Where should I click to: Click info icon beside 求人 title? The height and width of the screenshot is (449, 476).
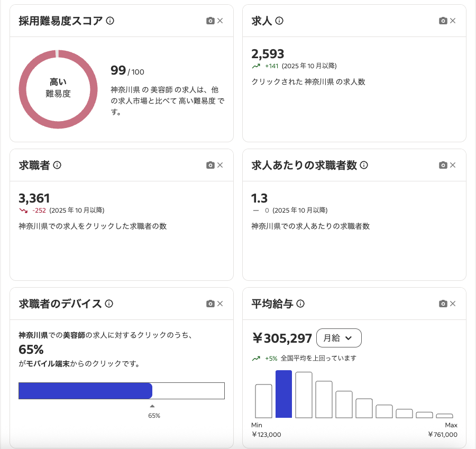(279, 21)
